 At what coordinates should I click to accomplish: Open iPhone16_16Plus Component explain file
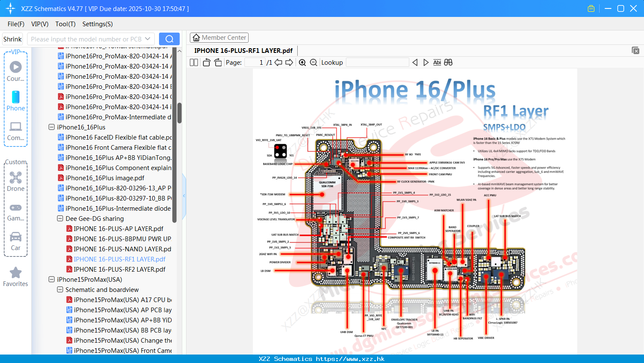pyautogui.click(x=115, y=168)
